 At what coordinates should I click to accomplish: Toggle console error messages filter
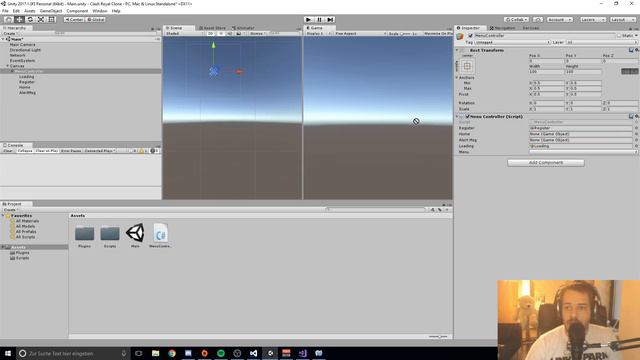click(154, 151)
